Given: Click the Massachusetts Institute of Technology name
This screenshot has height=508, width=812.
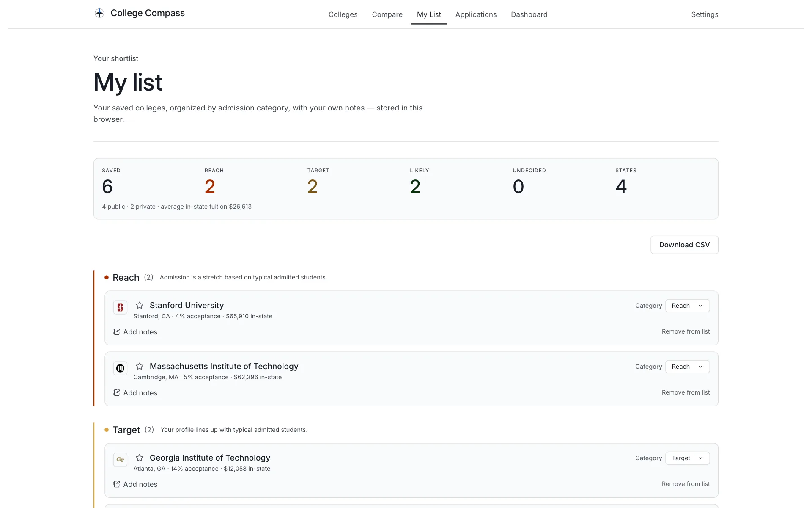Looking at the screenshot, I should tap(224, 366).
